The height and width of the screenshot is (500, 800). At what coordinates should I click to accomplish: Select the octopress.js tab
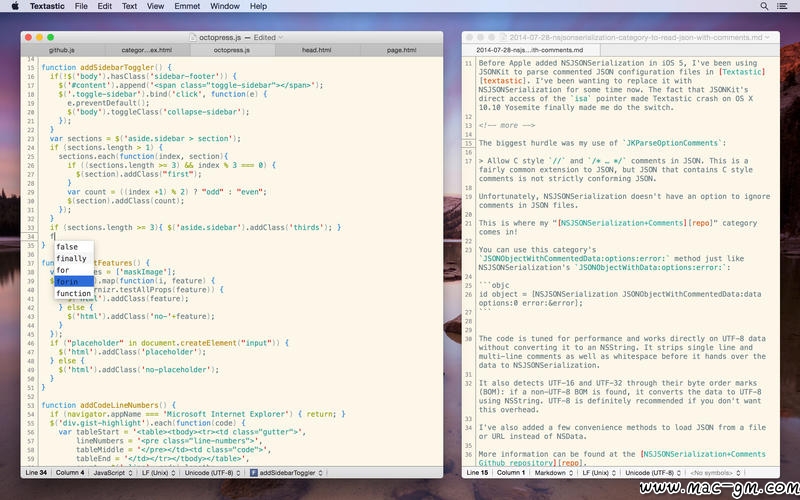[232, 50]
